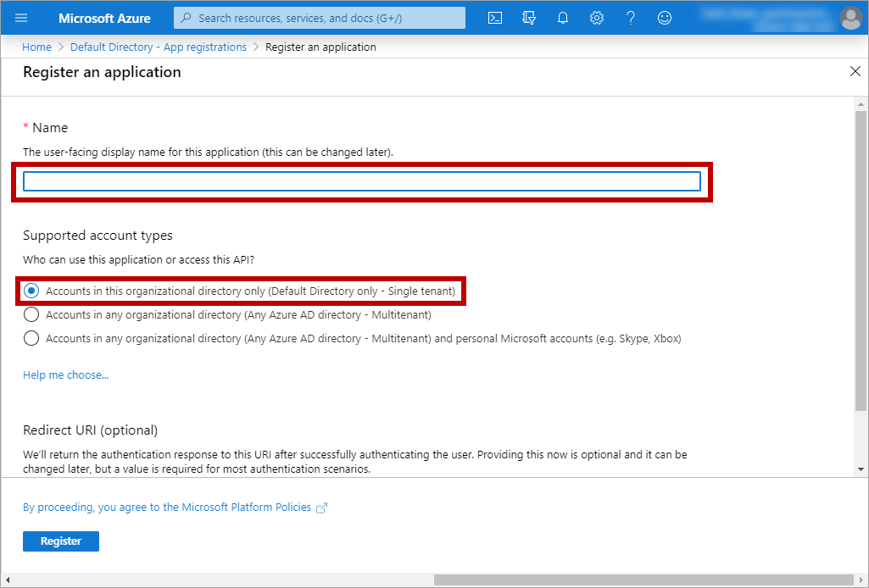Close the Register an application blade
The width and height of the screenshot is (869, 588).
pyautogui.click(x=855, y=71)
